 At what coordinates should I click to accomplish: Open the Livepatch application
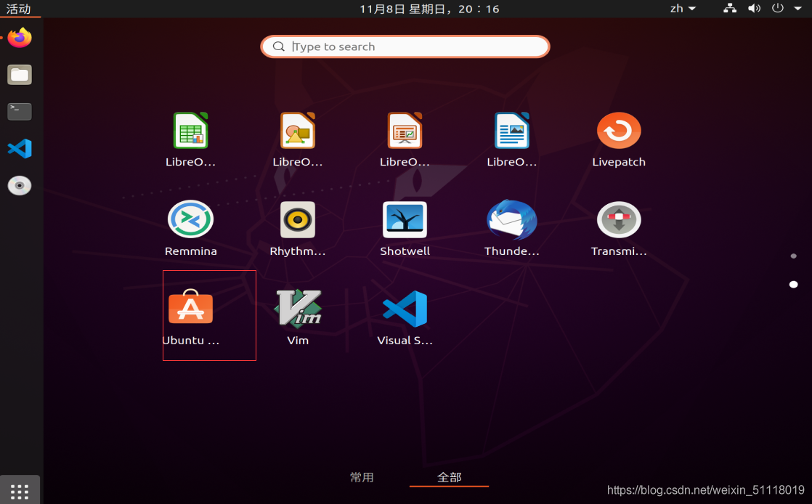pos(619,131)
